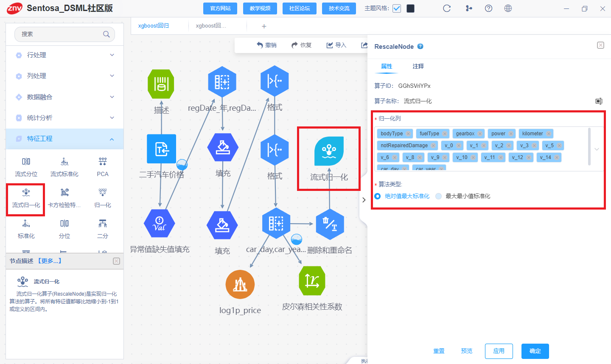This screenshot has width=611, height=364.
Task: Open the second xgboost回... tab
Action: (211, 26)
